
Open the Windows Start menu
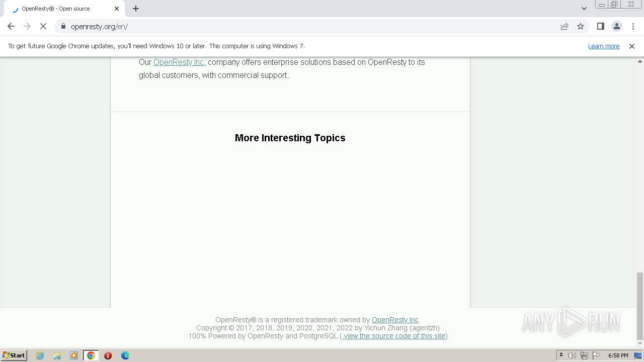(14, 355)
